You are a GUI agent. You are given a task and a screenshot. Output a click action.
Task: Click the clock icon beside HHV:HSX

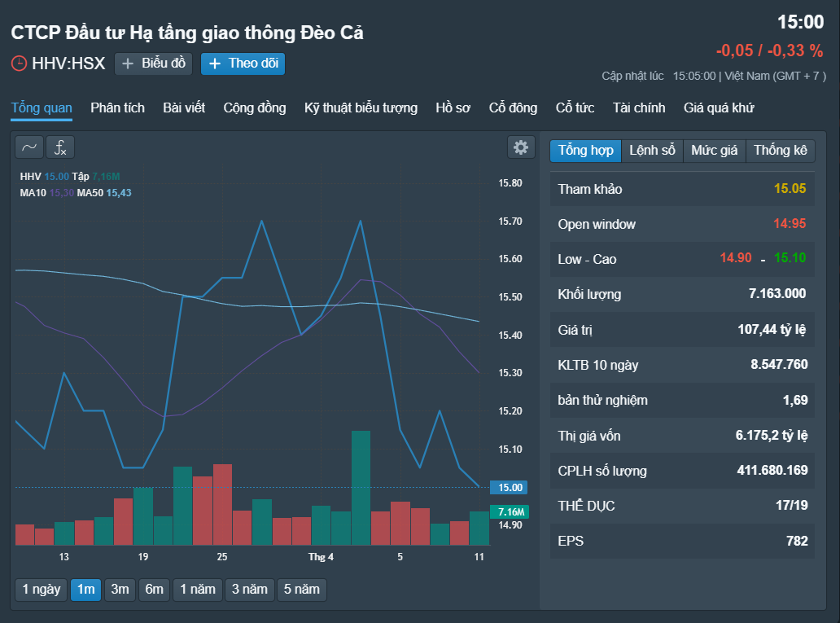[19, 64]
